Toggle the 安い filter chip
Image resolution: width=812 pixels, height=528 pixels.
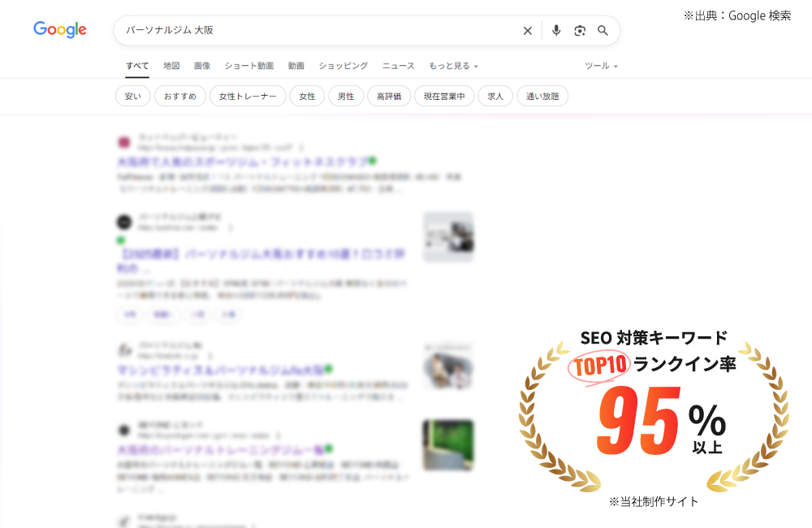pos(132,97)
